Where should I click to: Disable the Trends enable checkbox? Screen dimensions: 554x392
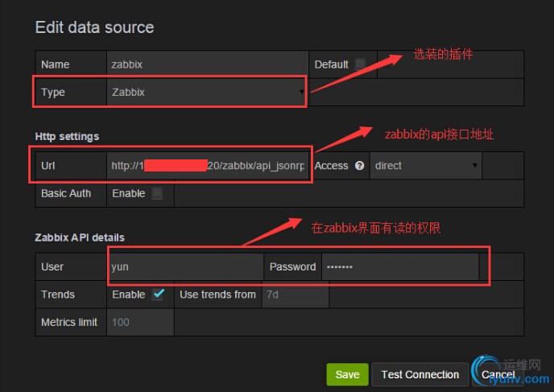(x=158, y=295)
